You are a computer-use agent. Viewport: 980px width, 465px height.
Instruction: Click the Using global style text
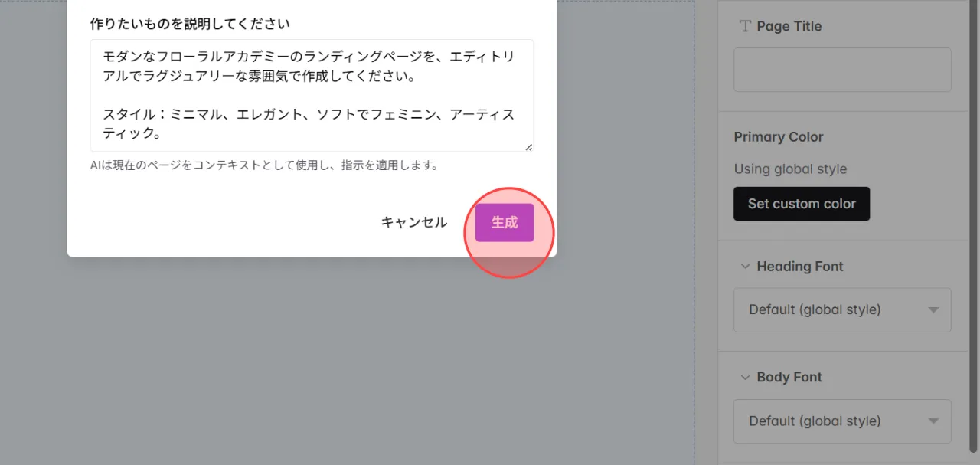[790, 169]
